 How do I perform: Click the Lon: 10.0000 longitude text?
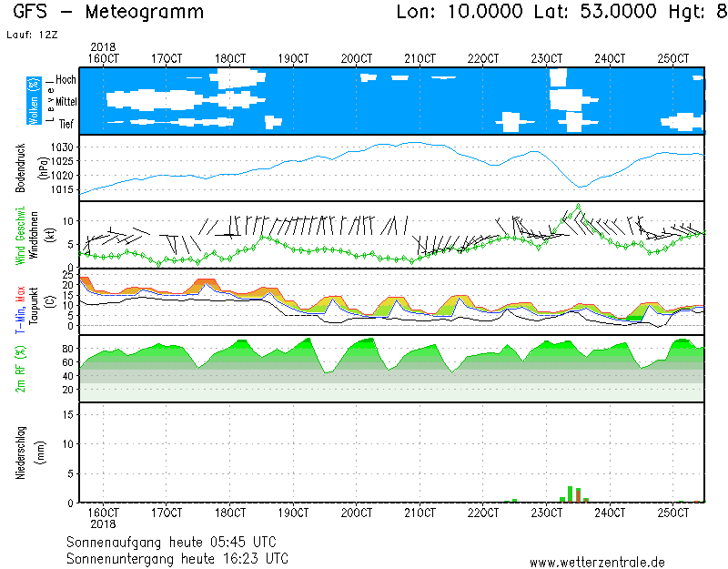[460, 12]
